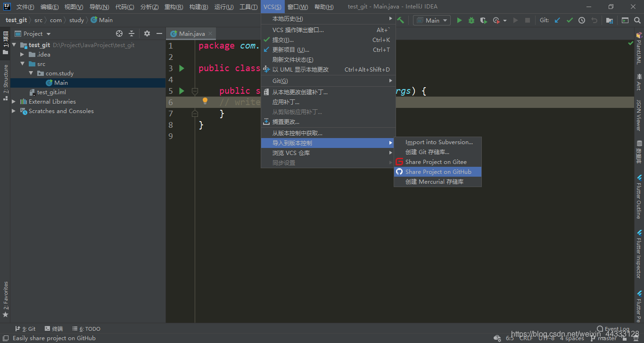Screen dimensions: 644x343
Task: Click the Git update project arrow
Action: (x=558, y=20)
